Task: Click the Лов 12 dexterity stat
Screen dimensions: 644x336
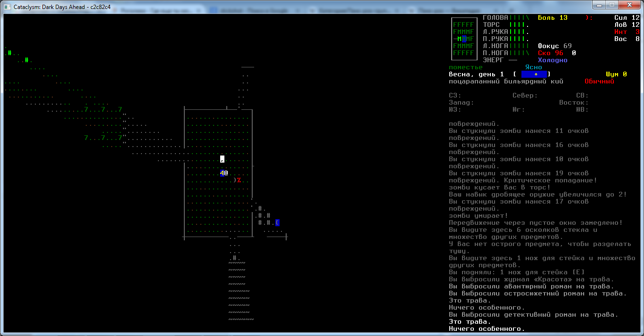Action: tap(627, 25)
